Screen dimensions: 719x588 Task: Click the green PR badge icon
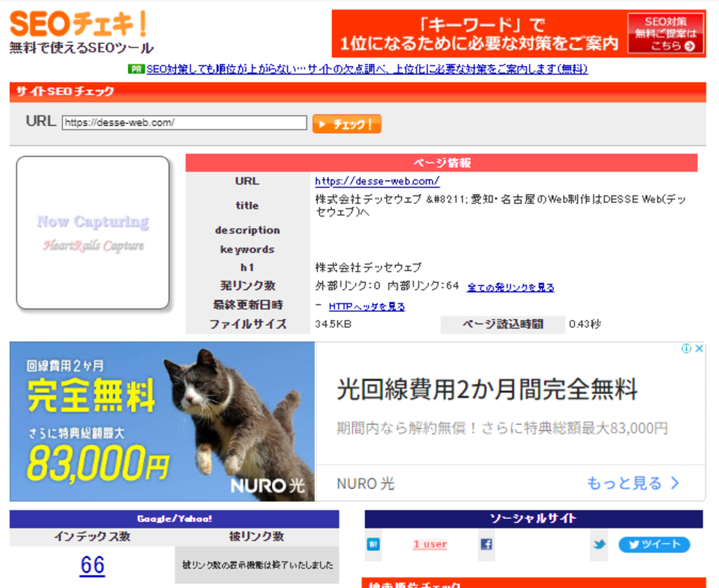click(x=136, y=69)
